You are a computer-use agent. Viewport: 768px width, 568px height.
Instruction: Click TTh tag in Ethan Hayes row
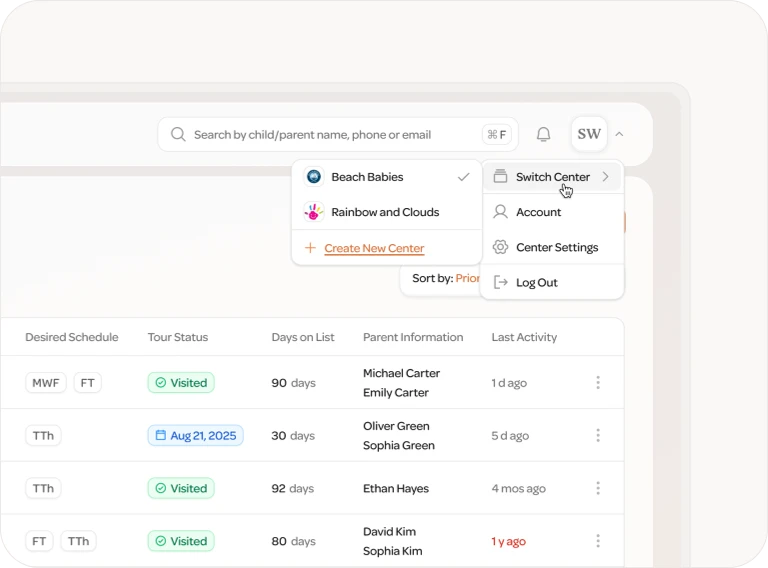(x=43, y=488)
